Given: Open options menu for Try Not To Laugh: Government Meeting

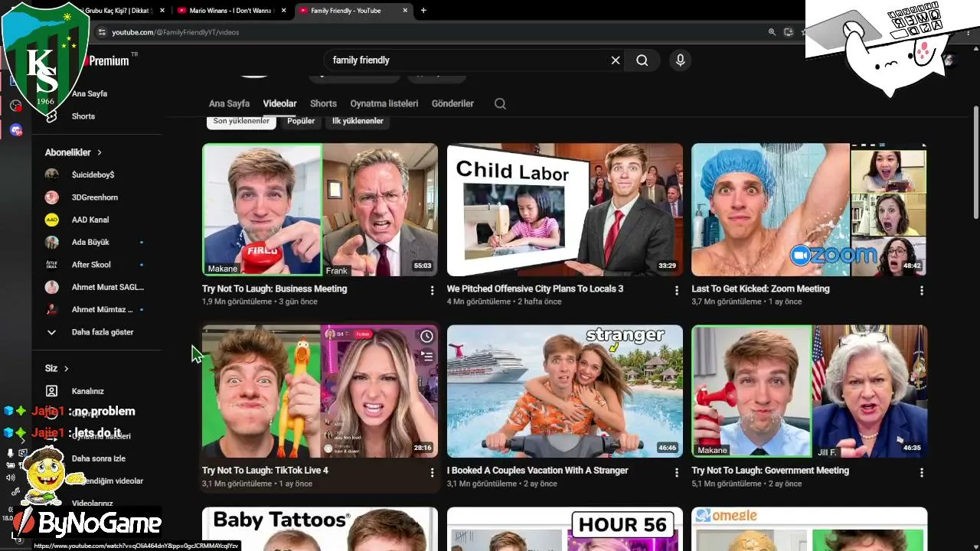Looking at the screenshot, I should pos(921,473).
